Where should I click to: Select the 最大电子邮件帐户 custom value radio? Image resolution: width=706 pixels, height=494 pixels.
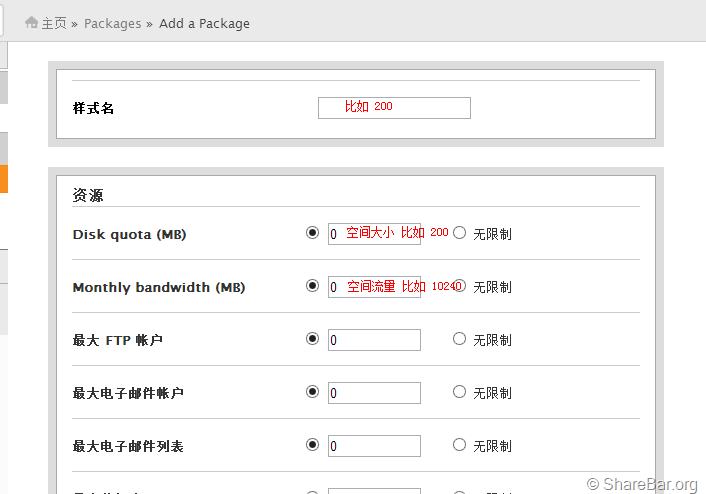tap(312, 392)
